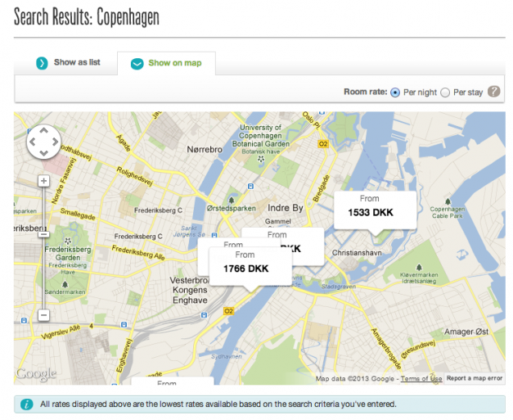Image resolution: width=513 pixels, height=420 pixels.
Task: Select the Show on map tab
Action: [x=166, y=63]
